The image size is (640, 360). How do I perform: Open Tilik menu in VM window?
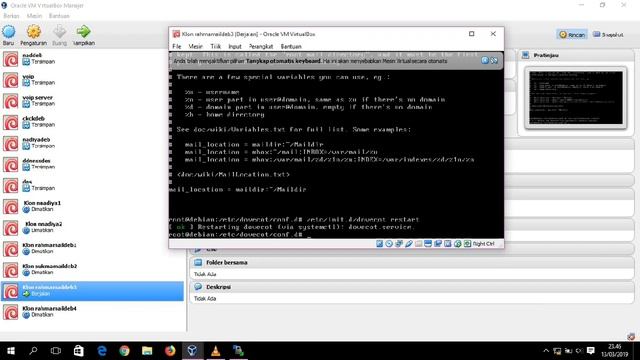click(216, 47)
